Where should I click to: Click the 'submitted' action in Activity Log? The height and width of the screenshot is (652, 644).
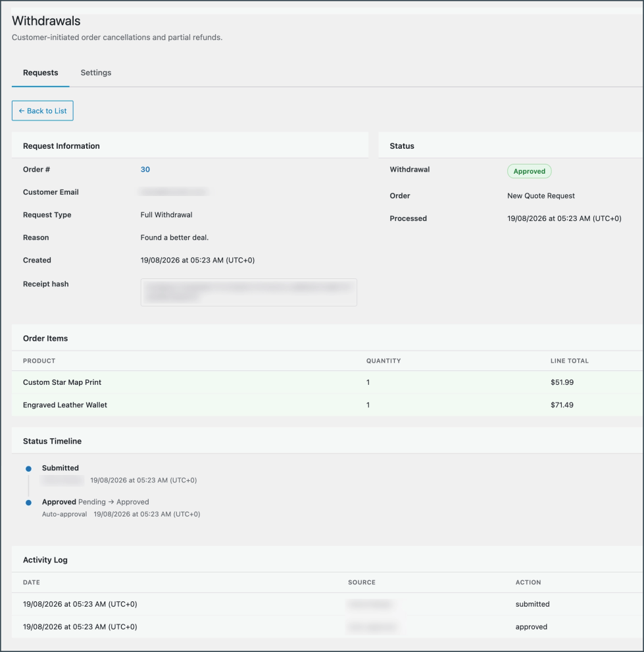click(533, 604)
